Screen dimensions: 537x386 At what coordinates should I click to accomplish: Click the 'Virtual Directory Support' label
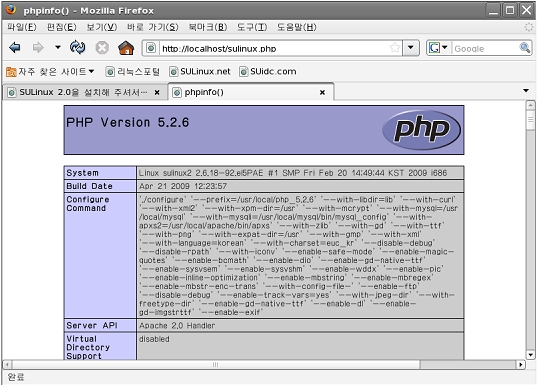[88, 347]
